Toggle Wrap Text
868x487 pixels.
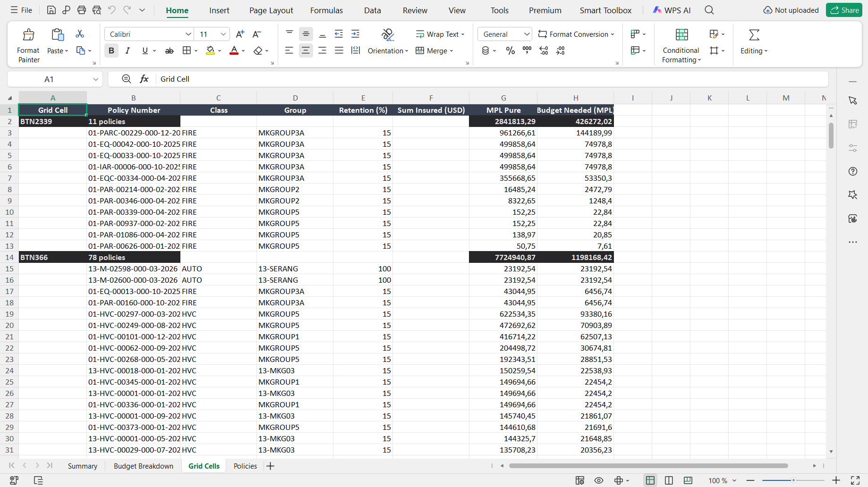click(x=440, y=34)
